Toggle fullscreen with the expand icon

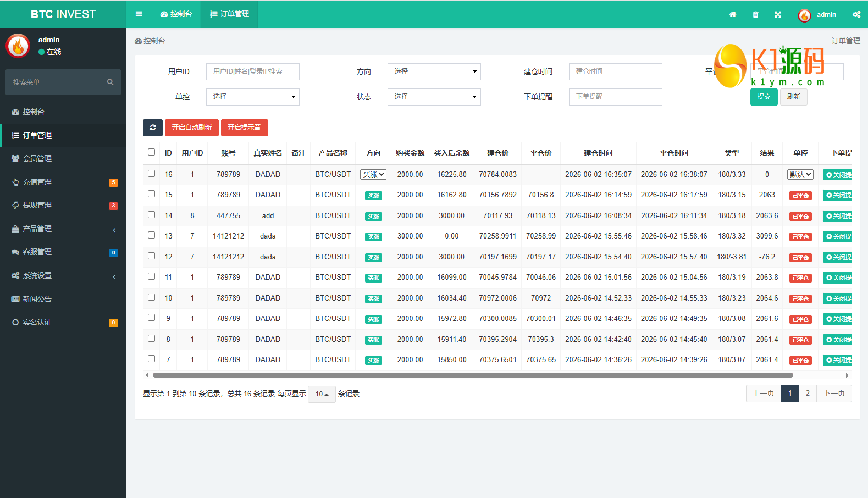point(778,14)
